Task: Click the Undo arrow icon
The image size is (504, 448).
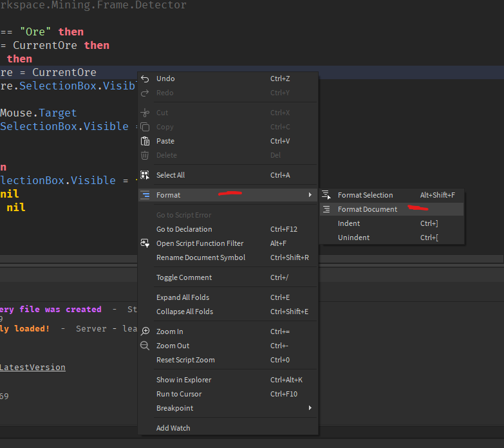Action: click(x=145, y=79)
